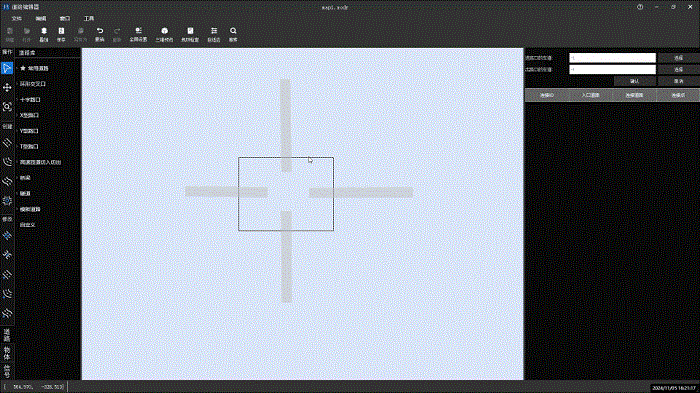700x393 pixels.
Task: Select the arrow pointer tool in sidebar
Action: [x=7, y=68]
